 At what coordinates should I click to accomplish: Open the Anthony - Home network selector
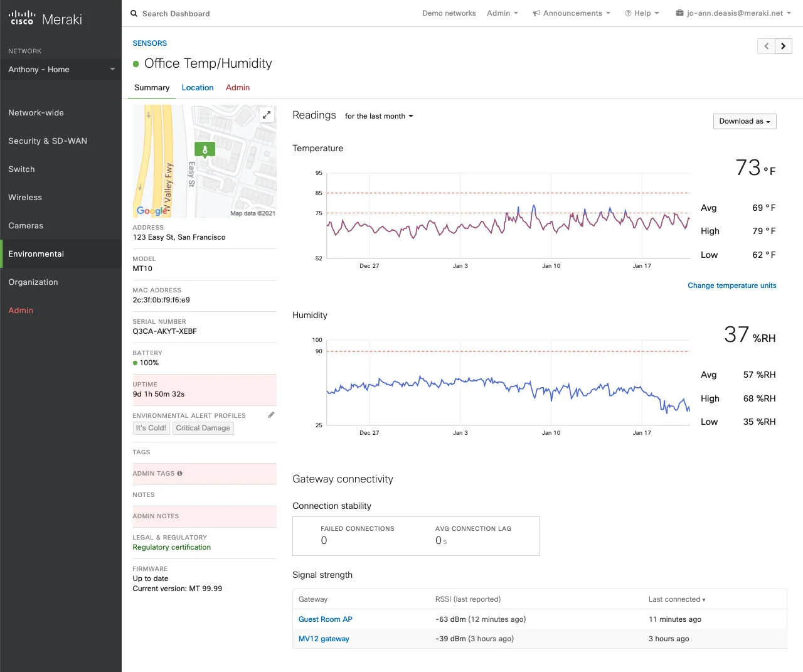[61, 70]
